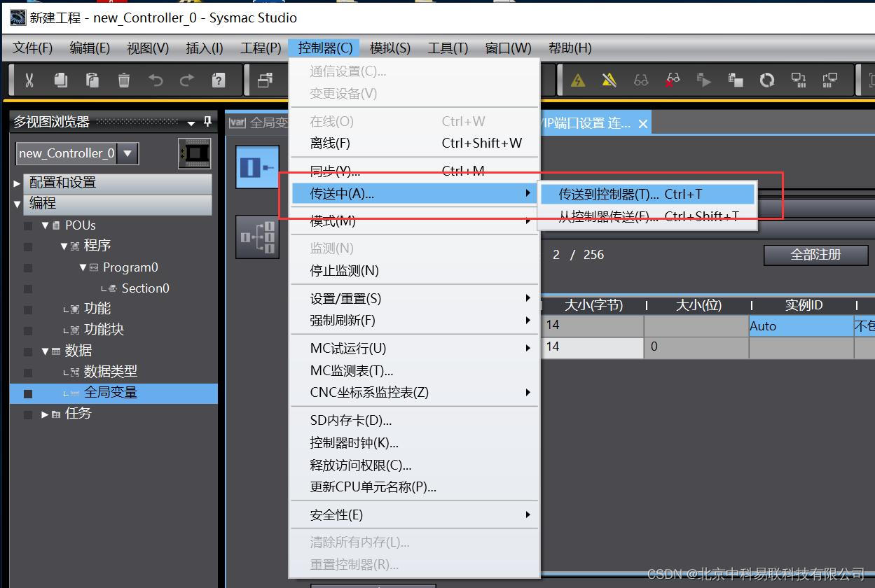The width and height of the screenshot is (875, 588).
Task: Select 停止监测(N) menu entry
Action: 415,270
